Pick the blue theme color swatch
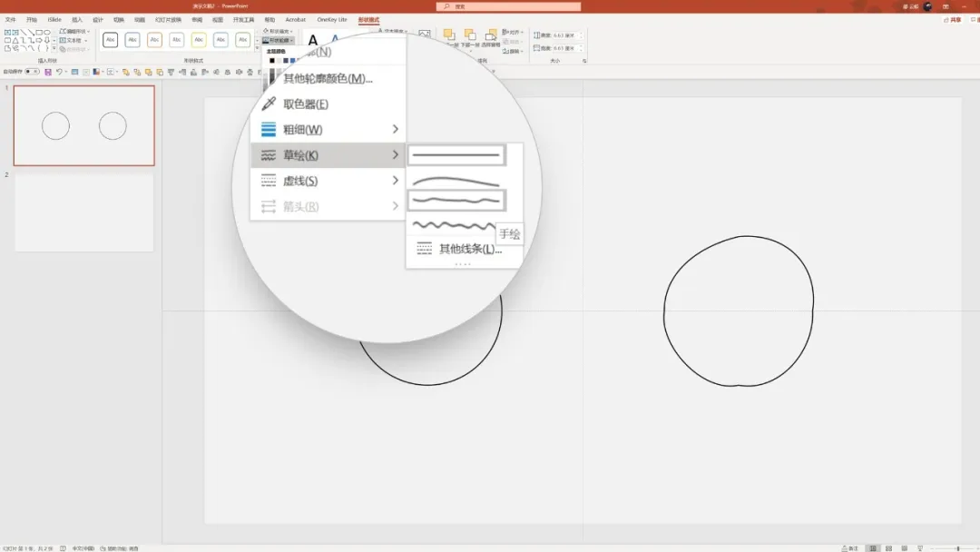The image size is (980, 552). tap(292, 61)
